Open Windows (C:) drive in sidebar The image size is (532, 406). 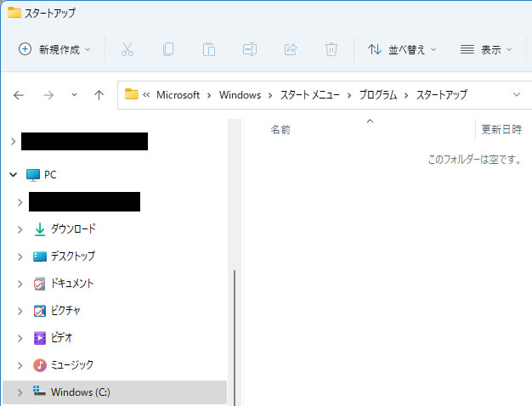[x=80, y=392]
